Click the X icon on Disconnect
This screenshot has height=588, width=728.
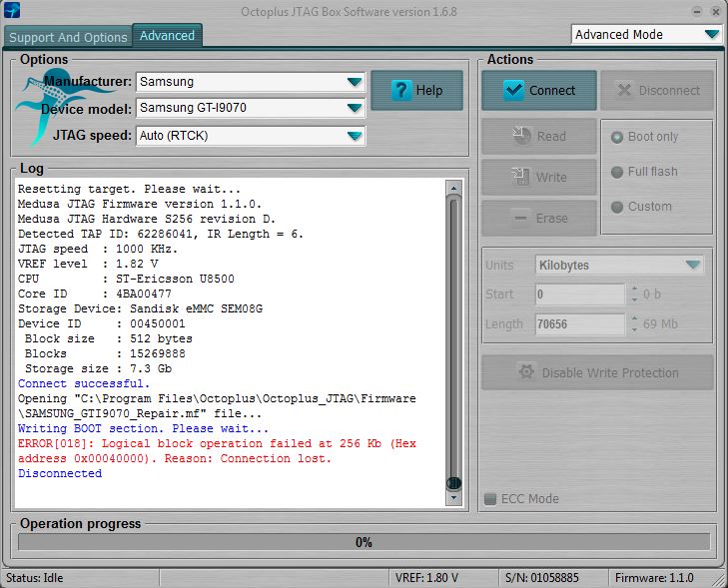click(x=624, y=90)
